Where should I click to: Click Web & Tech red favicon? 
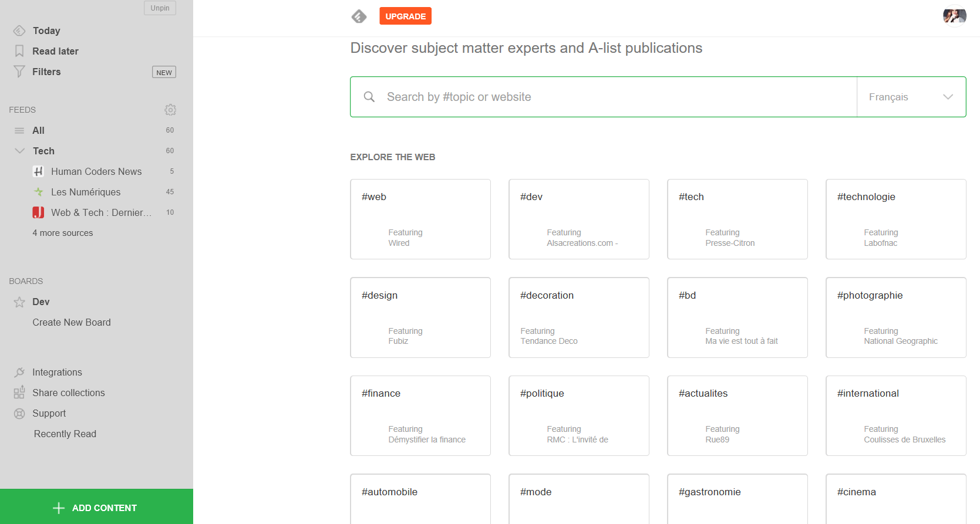point(38,212)
